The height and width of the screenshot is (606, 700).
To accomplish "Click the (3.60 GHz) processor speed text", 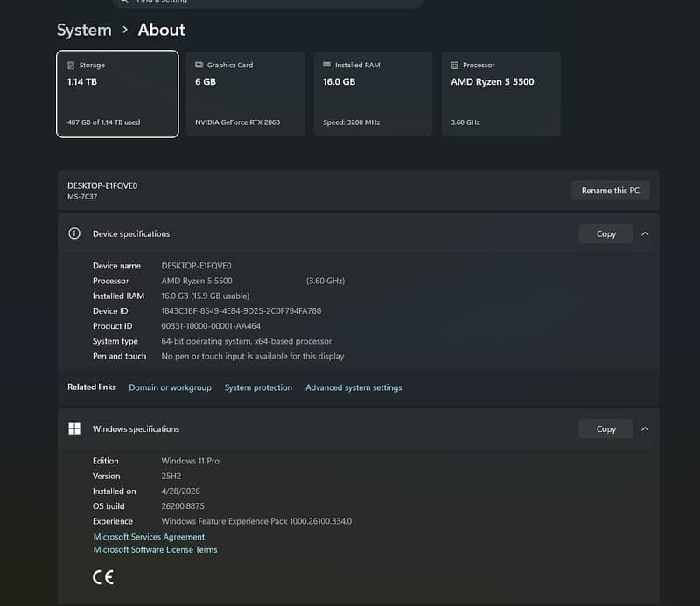I will point(325,281).
